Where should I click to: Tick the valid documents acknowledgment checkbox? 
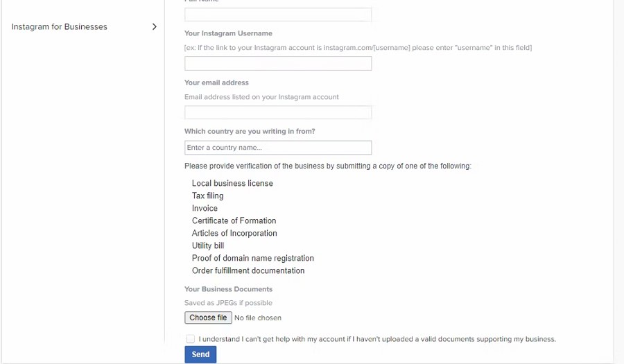pos(191,339)
